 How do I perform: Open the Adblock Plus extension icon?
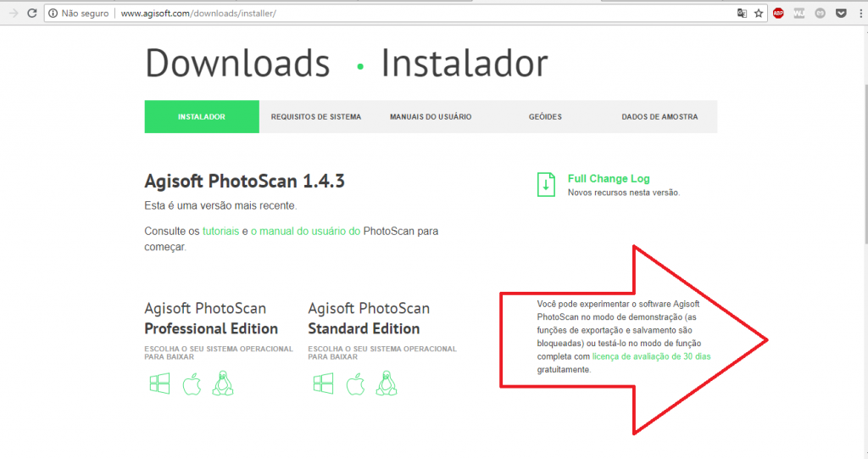coord(778,14)
